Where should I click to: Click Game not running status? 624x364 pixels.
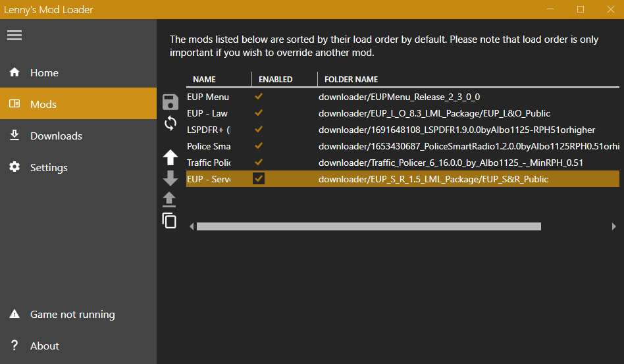[78, 314]
